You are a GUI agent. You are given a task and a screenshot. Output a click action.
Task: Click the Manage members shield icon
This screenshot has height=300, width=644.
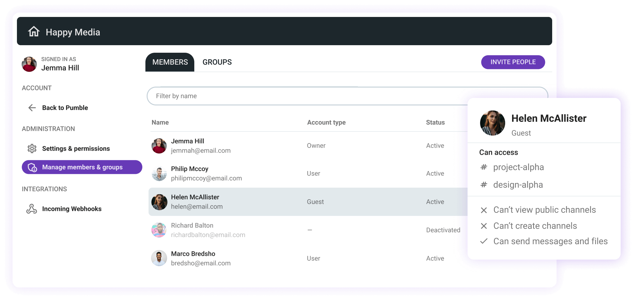32,167
